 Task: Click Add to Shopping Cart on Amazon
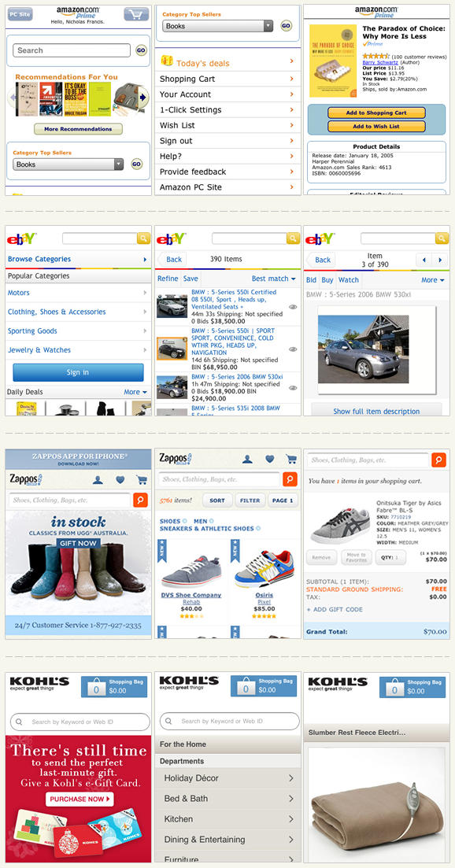coord(376,113)
